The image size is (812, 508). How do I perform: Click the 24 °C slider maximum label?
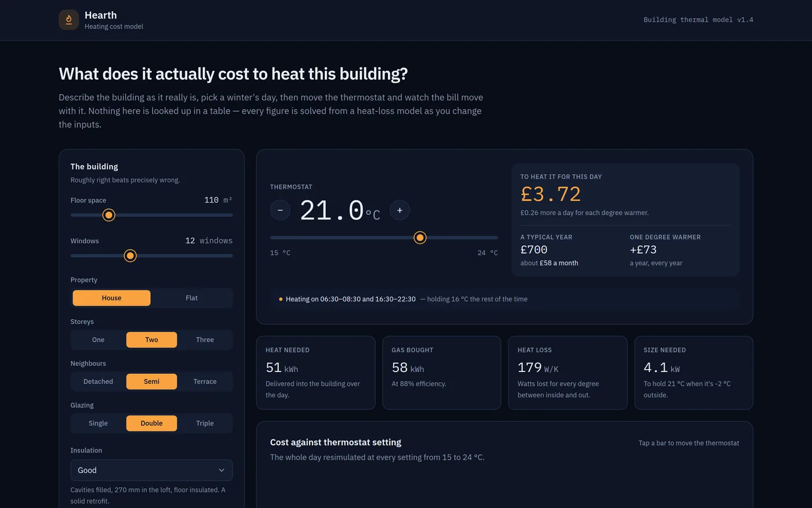(488, 253)
